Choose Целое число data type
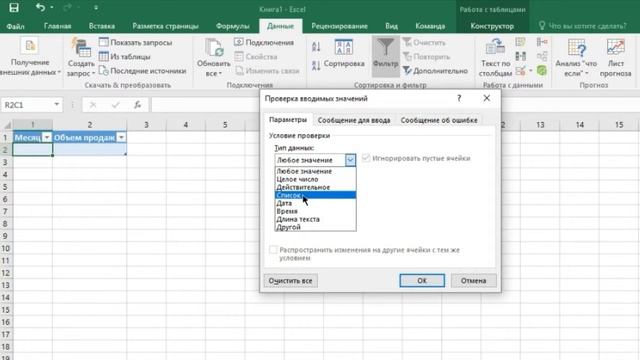The image size is (640, 360). point(315,179)
